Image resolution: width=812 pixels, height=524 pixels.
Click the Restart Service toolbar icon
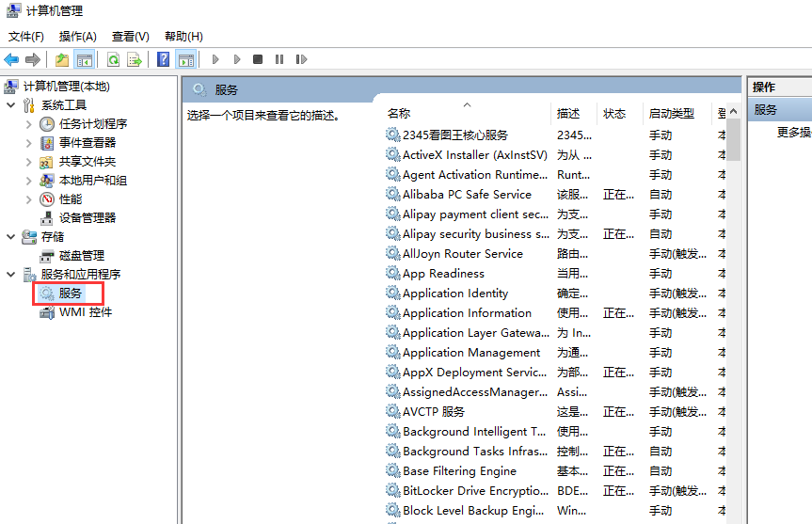pos(301,60)
